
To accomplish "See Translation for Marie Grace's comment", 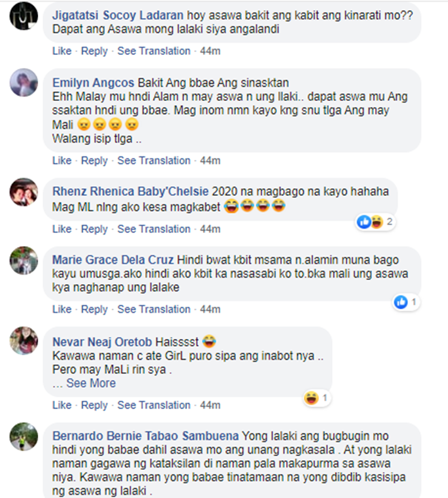I will pyautogui.click(x=154, y=309).
